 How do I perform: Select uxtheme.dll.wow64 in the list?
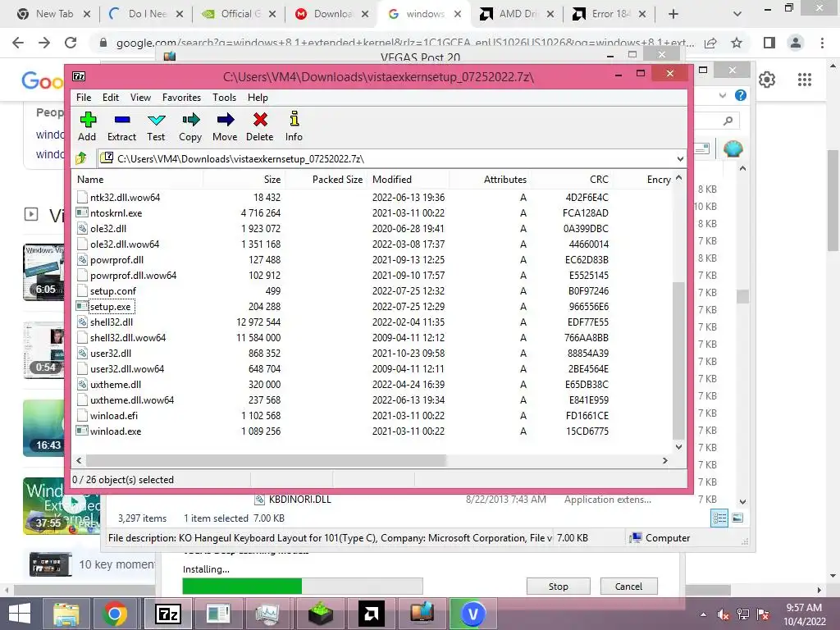click(132, 400)
